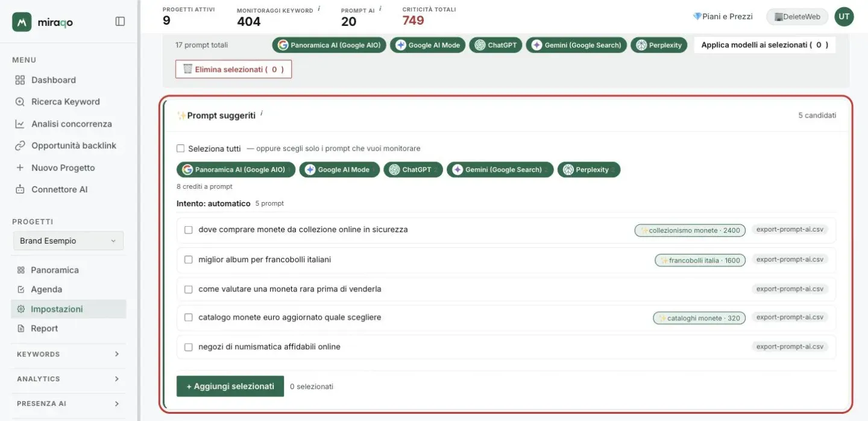Click Aggiungi selezionati button
The height and width of the screenshot is (421, 868).
[x=230, y=387]
